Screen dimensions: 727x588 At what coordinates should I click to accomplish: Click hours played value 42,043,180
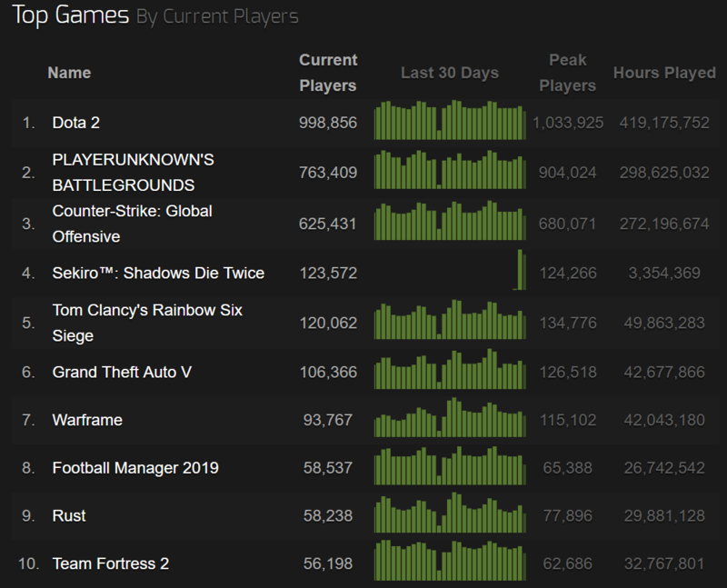[x=664, y=420]
